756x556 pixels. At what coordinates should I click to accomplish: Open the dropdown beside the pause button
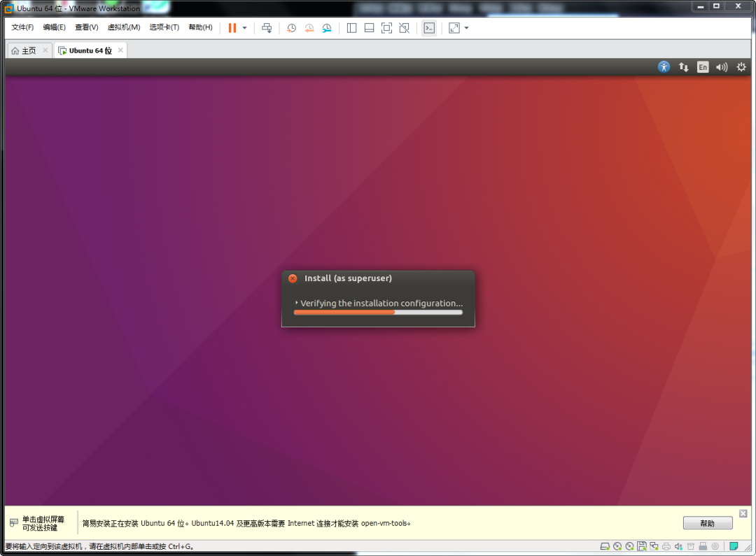[244, 28]
